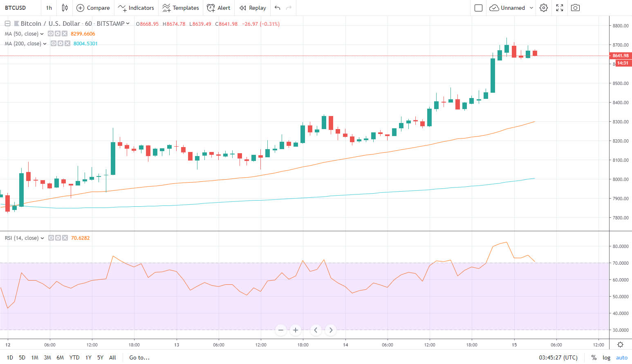The image size is (632, 364).
Task: Click the RSI value 70.6282
Action: point(81,238)
